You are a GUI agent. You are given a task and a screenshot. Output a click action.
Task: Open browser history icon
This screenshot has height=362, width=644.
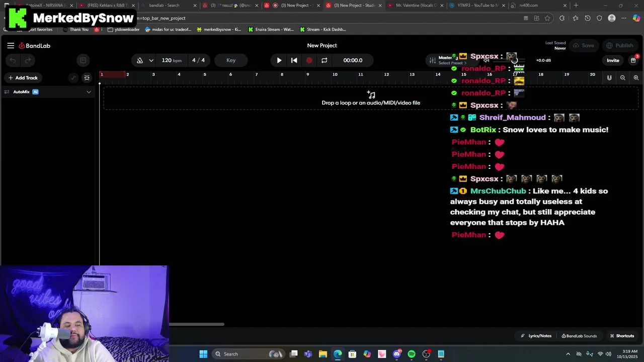(x=587, y=18)
